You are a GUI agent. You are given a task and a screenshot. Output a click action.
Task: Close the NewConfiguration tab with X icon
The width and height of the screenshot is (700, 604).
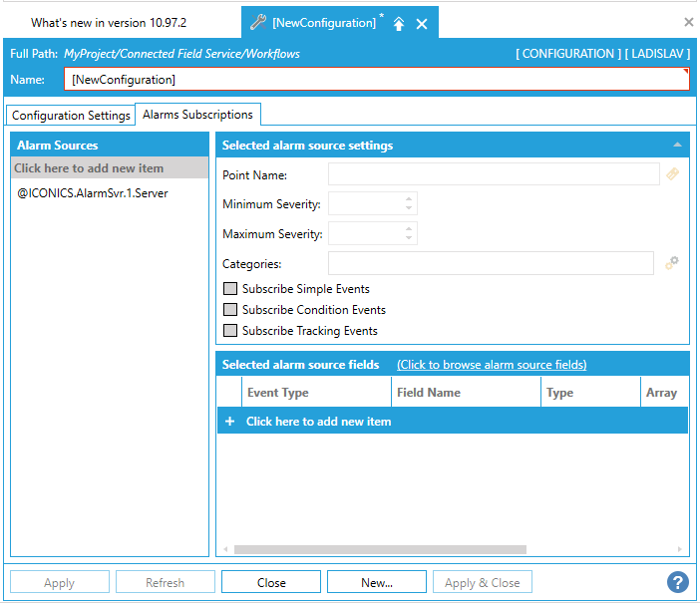pyautogui.click(x=422, y=23)
